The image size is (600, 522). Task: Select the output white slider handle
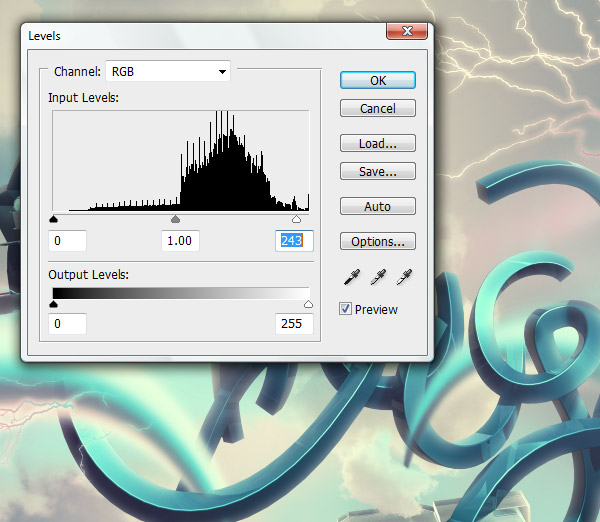[x=308, y=304]
